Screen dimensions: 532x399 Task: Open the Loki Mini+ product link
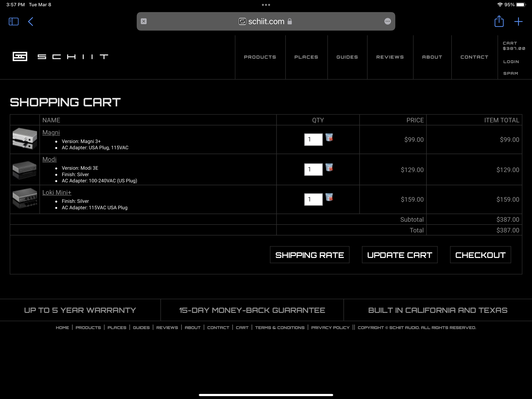pyautogui.click(x=57, y=192)
